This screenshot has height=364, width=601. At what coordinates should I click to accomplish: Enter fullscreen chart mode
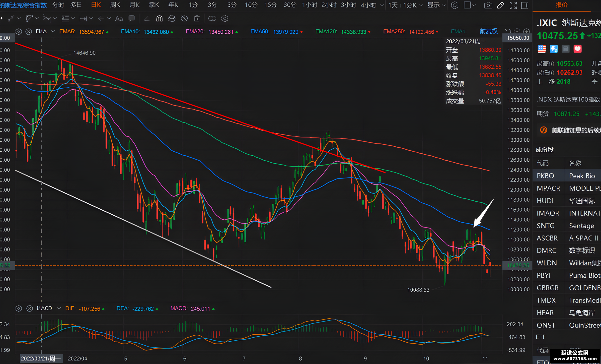click(513, 5)
